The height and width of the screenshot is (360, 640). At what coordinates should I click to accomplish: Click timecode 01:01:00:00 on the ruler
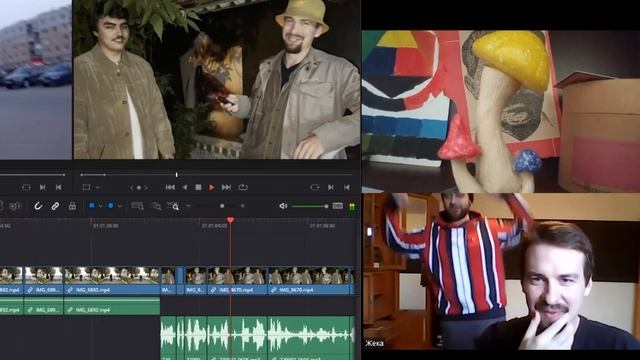click(x=106, y=226)
